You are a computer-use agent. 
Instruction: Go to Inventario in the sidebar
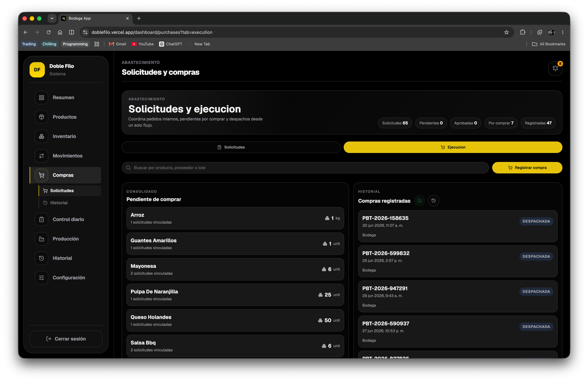pyautogui.click(x=66, y=136)
